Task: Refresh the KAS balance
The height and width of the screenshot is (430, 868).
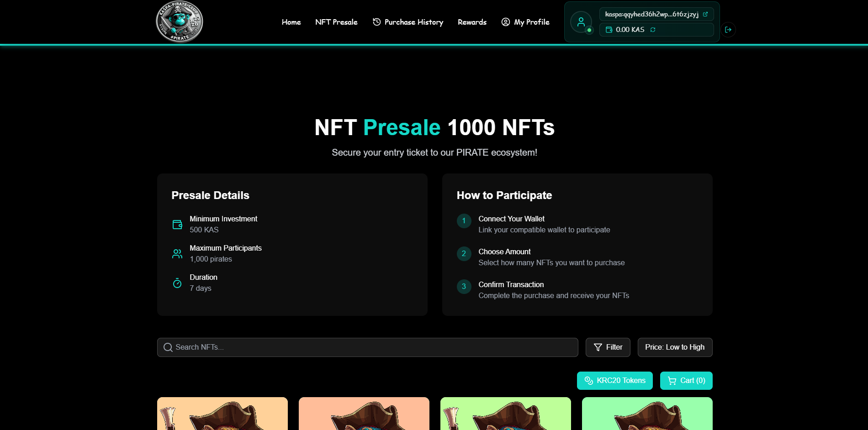Action: click(653, 30)
